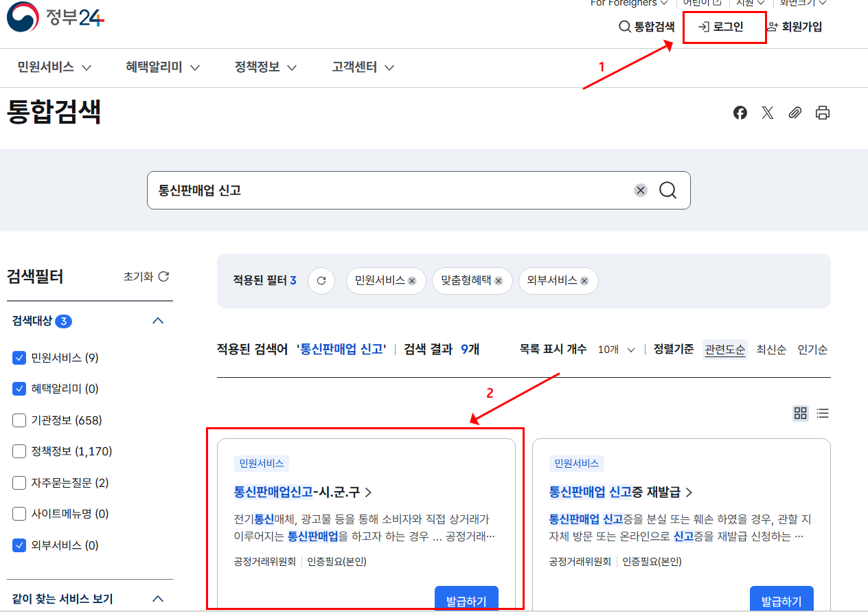Image resolution: width=868 pixels, height=612 pixels.
Task: Click the magnifier icon inside the search field
Action: coord(668,190)
